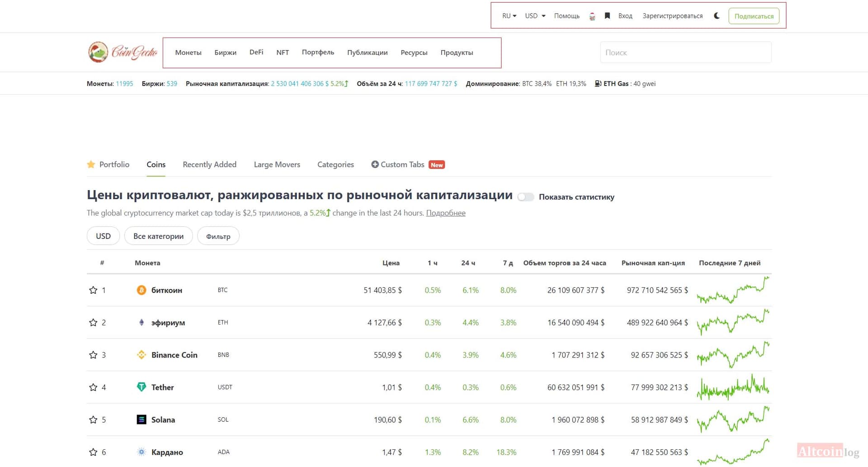Viewport: 868px width, 467px height.
Task: Star the Solana row
Action: point(93,419)
